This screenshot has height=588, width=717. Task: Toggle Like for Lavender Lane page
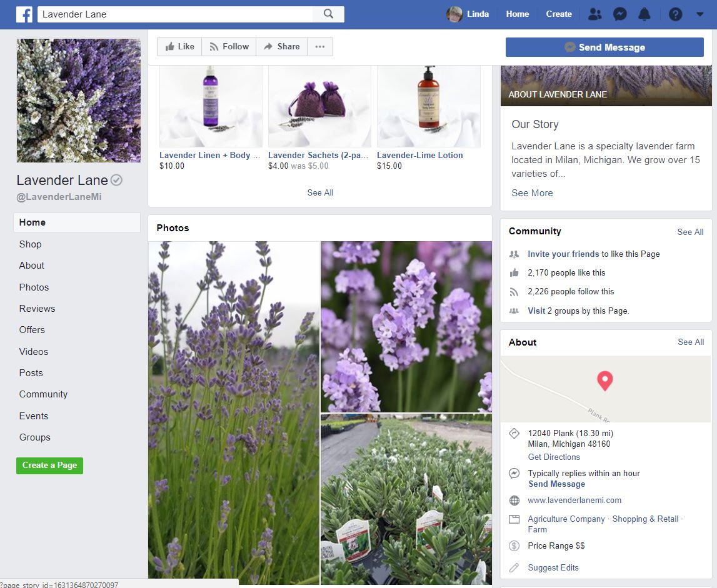(179, 47)
